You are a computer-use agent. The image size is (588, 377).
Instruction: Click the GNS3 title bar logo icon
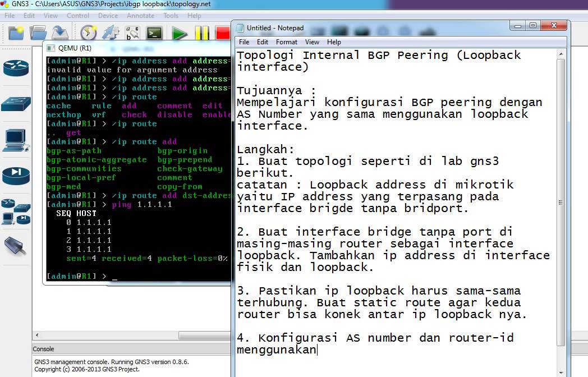4,4
